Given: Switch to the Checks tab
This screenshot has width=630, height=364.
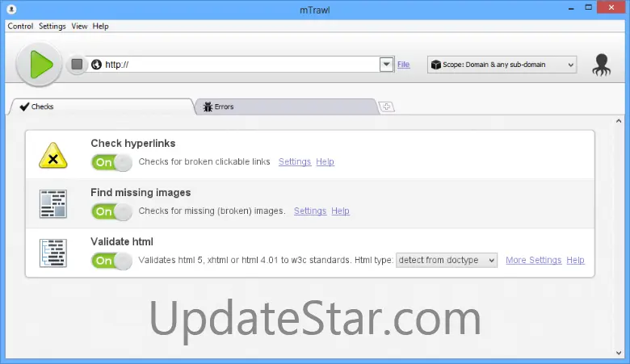Looking at the screenshot, I should click(103, 107).
